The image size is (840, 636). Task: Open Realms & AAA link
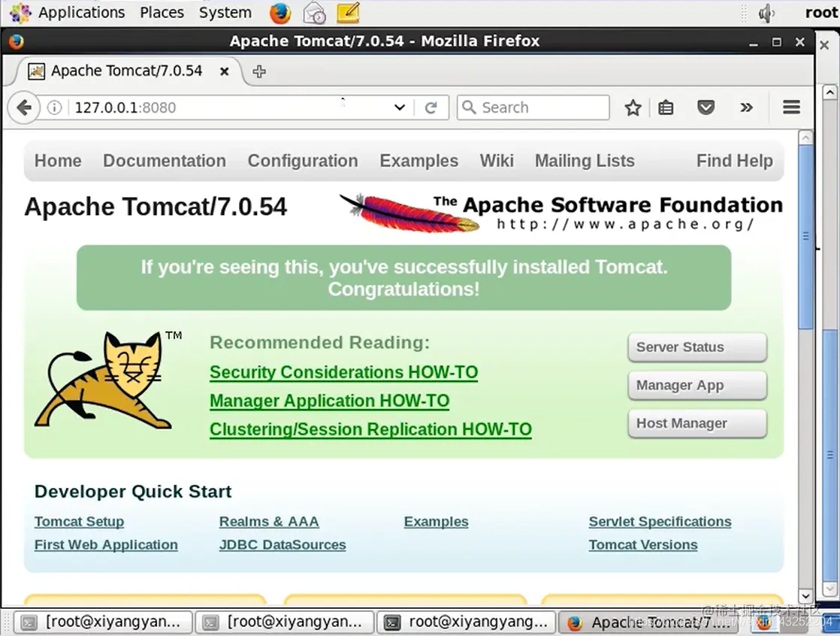[x=269, y=521]
